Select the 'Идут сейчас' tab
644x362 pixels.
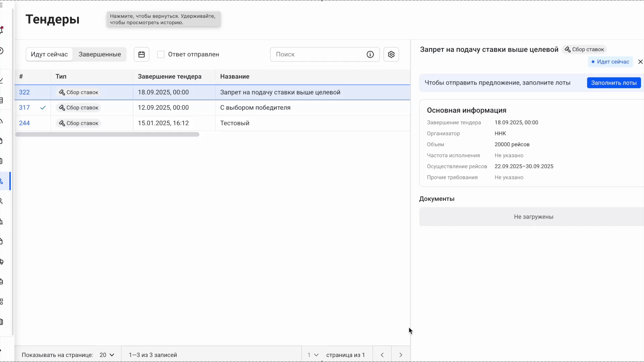(x=49, y=54)
